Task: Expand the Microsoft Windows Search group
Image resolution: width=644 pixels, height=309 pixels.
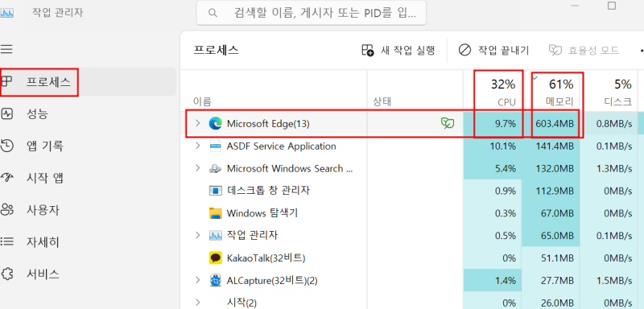Action: point(198,168)
